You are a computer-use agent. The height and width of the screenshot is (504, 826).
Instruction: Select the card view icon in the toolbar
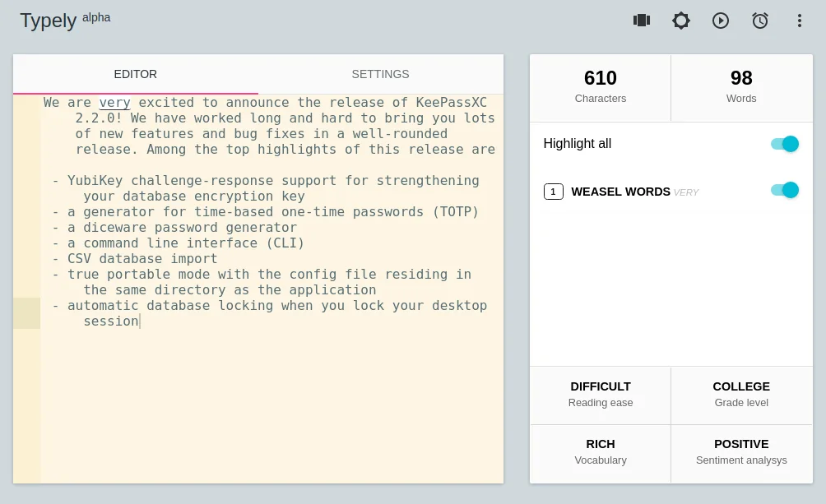(642, 21)
